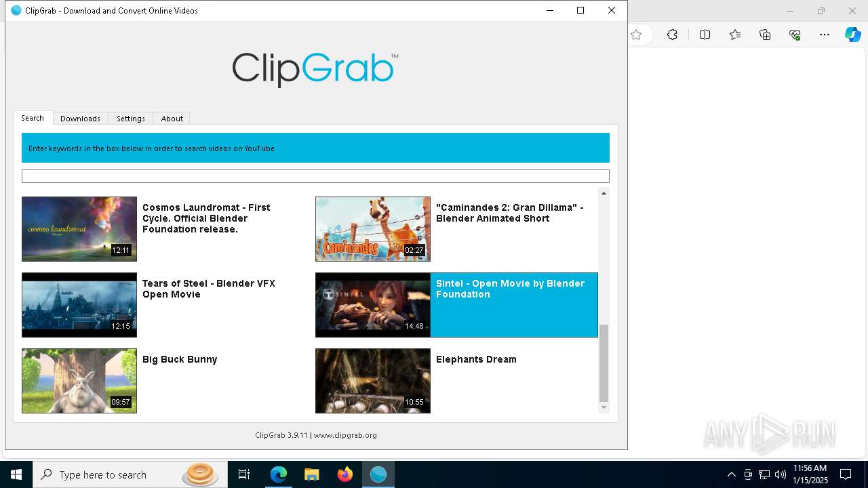Image resolution: width=868 pixels, height=488 pixels.
Task: Open the Sintel movie thumbnail
Action: click(373, 305)
